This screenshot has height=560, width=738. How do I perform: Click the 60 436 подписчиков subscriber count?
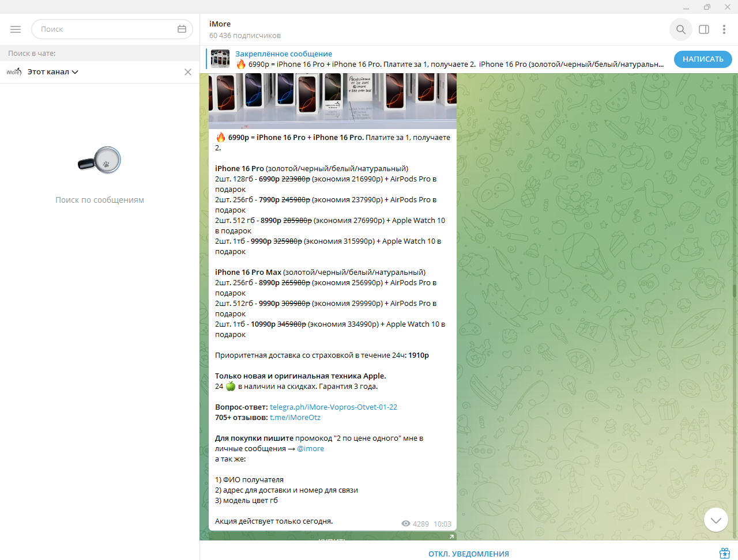click(245, 36)
